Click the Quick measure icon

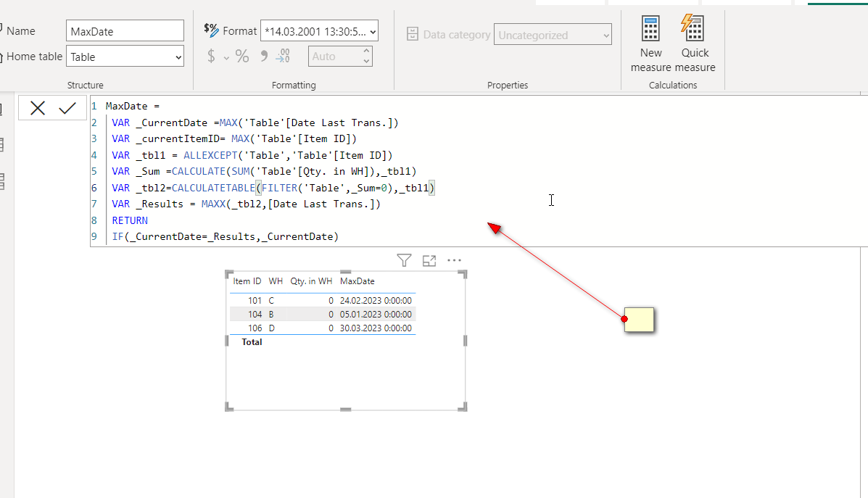point(693,28)
